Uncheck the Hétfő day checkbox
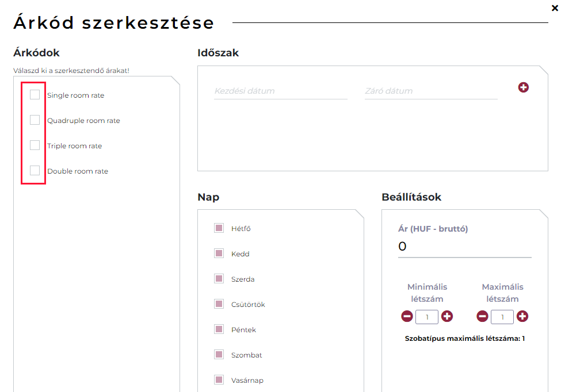The image size is (561, 392). coord(219,228)
